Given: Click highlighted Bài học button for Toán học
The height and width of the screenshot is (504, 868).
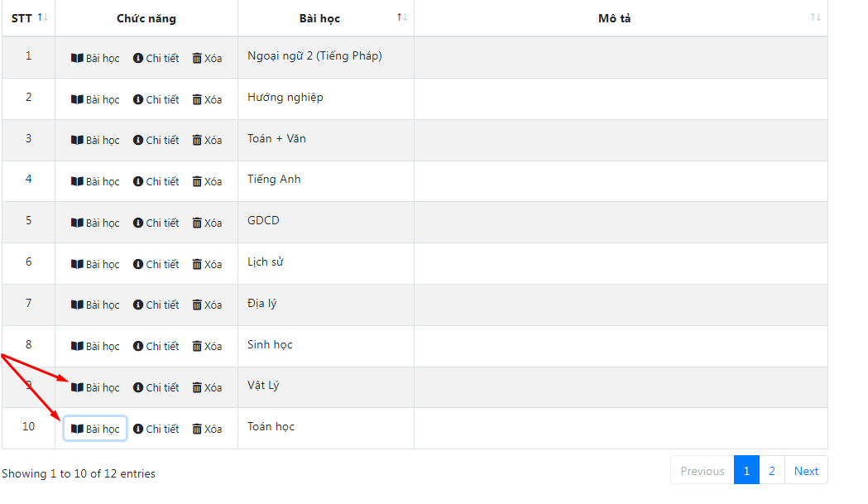Looking at the screenshot, I should (x=95, y=429).
